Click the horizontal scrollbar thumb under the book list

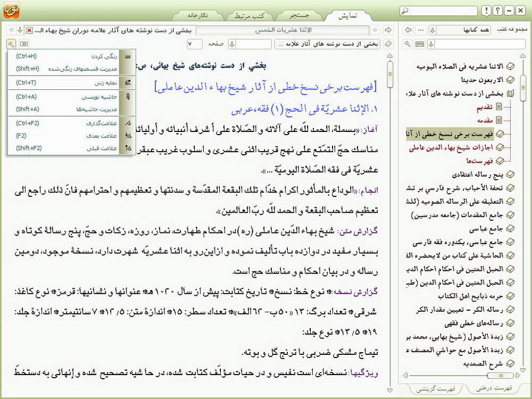(x=500, y=375)
